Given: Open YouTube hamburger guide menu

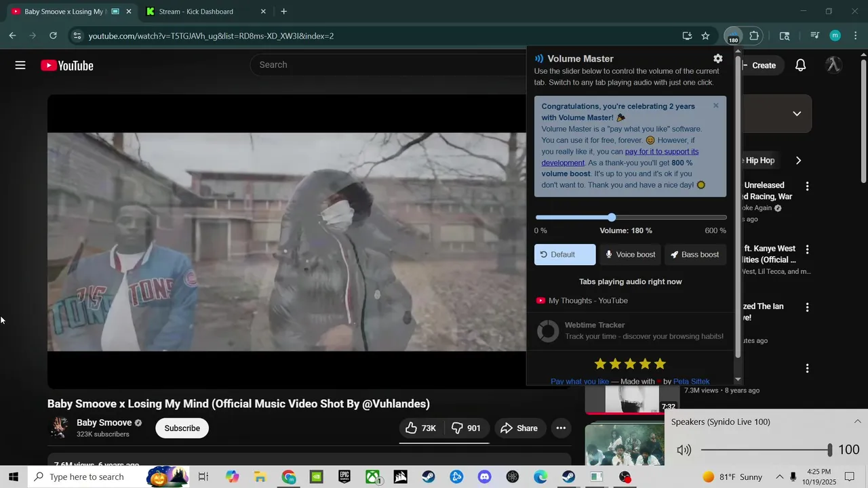Looking at the screenshot, I should (x=20, y=65).
